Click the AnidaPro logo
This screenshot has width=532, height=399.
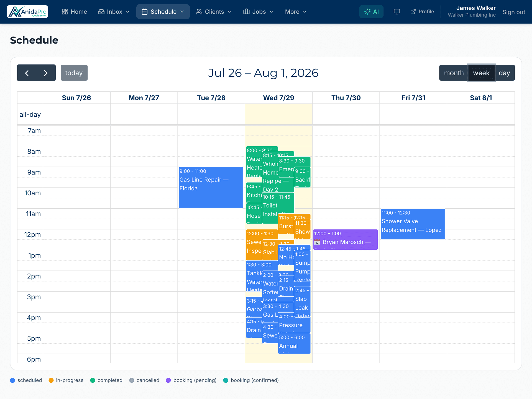point(27,12)
